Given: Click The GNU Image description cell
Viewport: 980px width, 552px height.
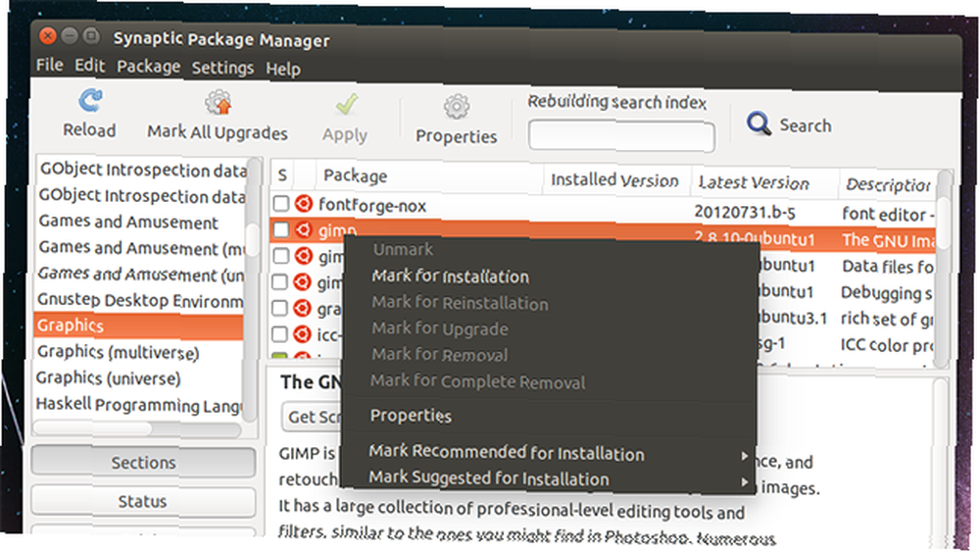Looking at the screenshot, I should pos(888,240).
